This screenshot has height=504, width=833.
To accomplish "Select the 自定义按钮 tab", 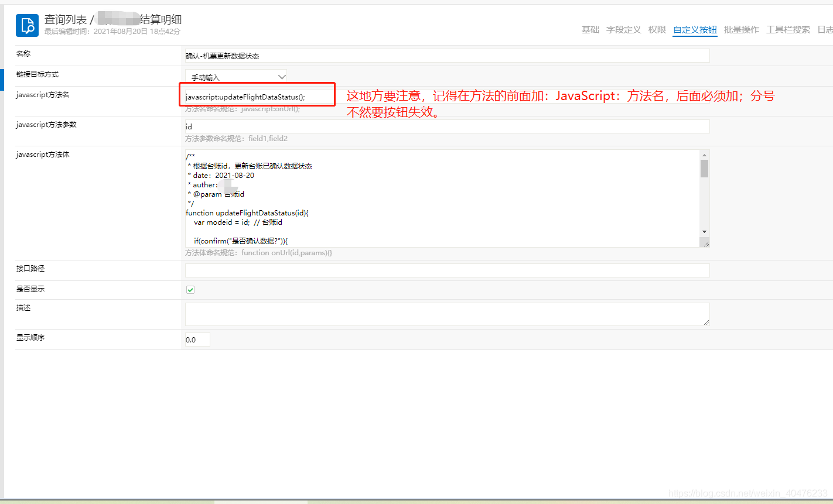I will tap(695, 30).
